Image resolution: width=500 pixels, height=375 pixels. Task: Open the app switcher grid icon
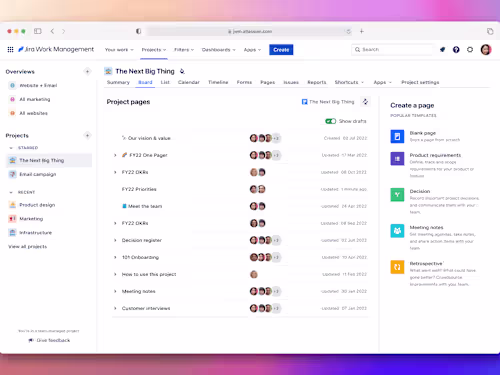point(10,50)
